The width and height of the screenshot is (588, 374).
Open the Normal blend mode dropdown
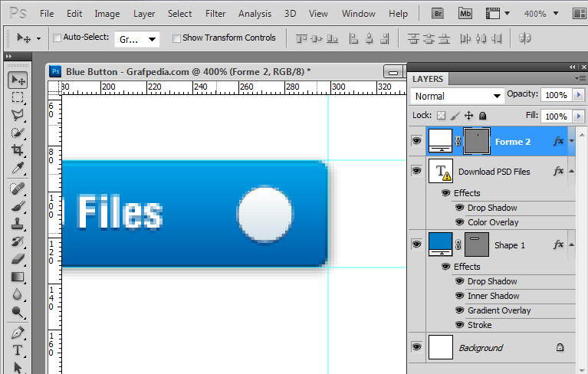(457, 97)
